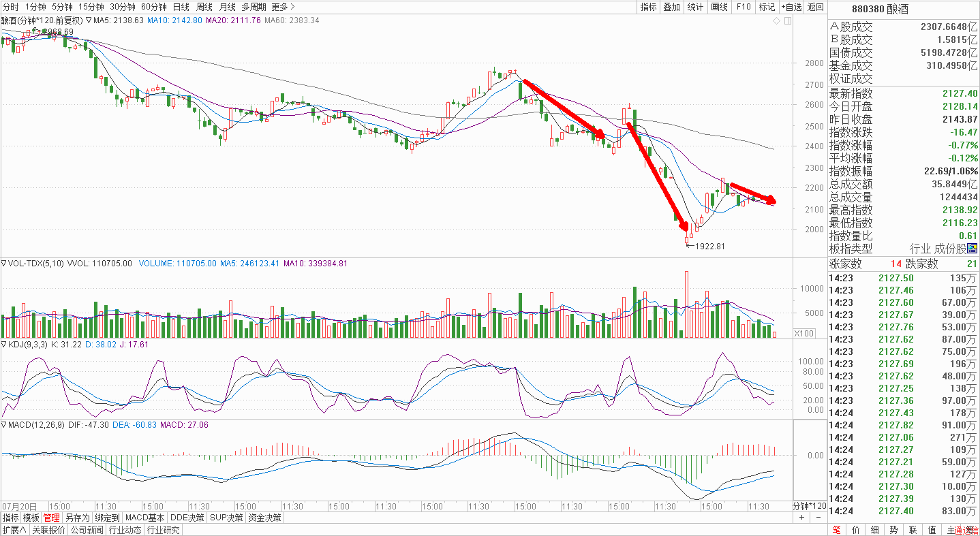
Task: Select 资金决策 template
Action: tap(265, 518)
